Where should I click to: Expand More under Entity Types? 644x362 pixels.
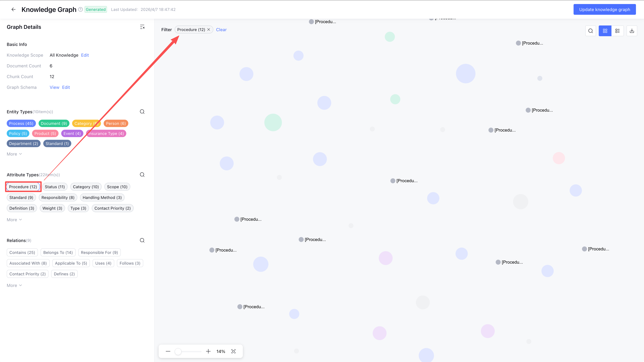(x=14, y=154)
